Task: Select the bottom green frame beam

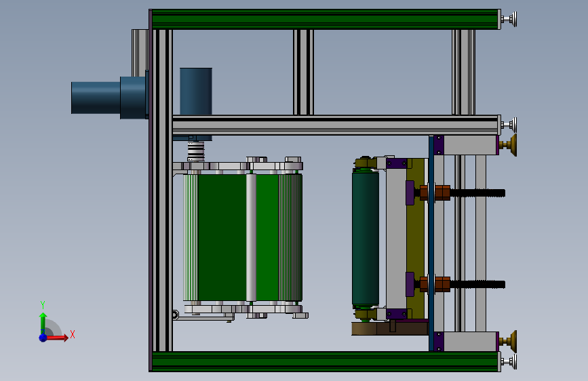Action: [x=325, y=361]
